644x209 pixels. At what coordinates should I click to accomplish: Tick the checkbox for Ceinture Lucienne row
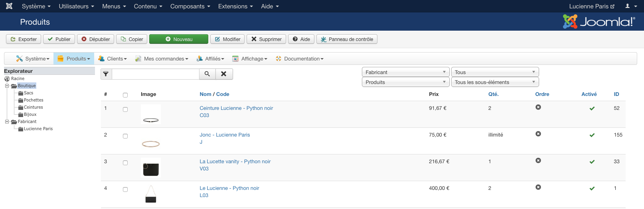125,109
